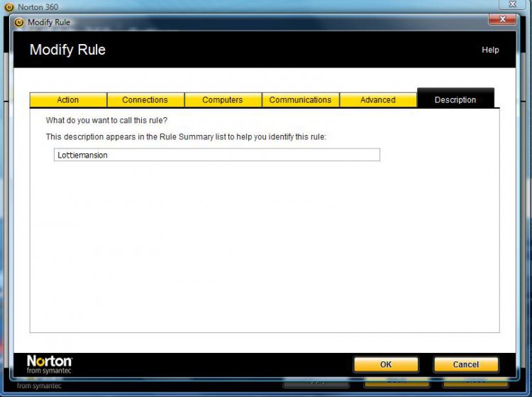Click the Norton from Symantec logo
Image resolution: width=532 pixels, height=397 pixels.
50,364
